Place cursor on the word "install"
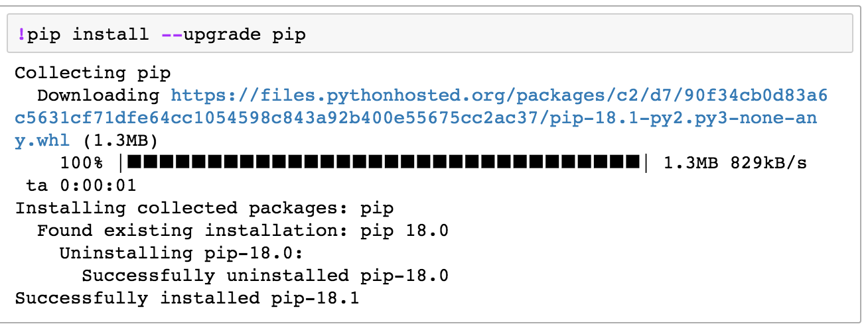Image resolution: width=868 pixels, height=330 pixels. coord(110,34)
